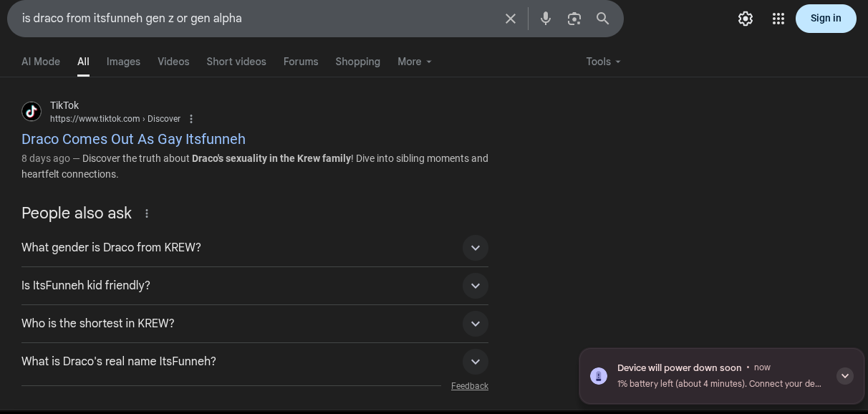868x414 pixels.
Task: Open the Tools dropdown
Action: (x=603, y=62)
